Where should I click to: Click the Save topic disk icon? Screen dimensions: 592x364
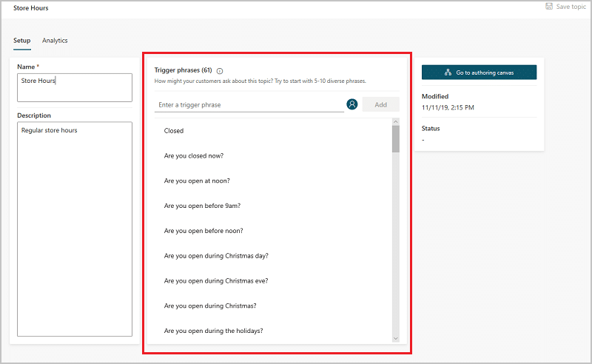(549, 6)
